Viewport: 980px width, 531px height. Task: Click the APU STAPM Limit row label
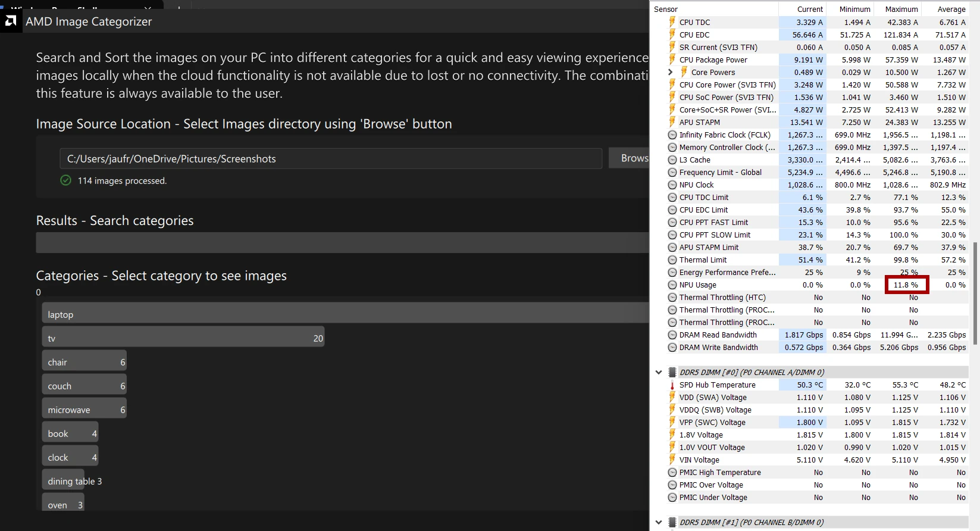click(709, 248)
